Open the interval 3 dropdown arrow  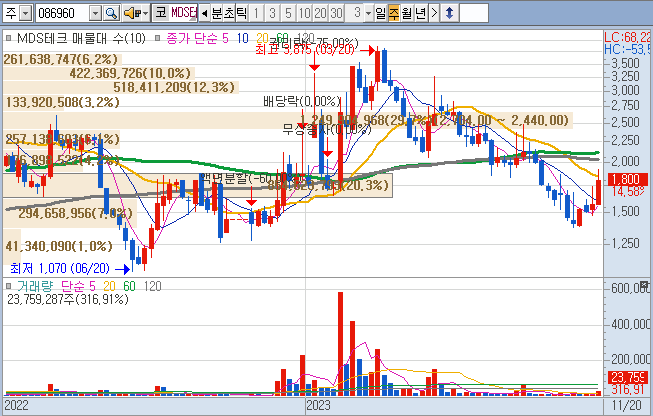368,13
